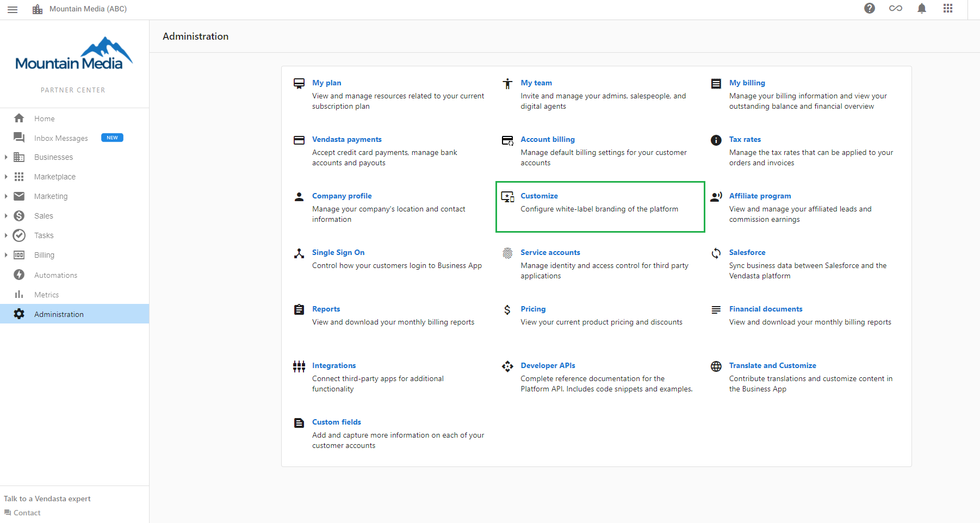980x523 pixels.
Task: Click the infinity loop icon in the top bar
Action: (x=896, y=8)
